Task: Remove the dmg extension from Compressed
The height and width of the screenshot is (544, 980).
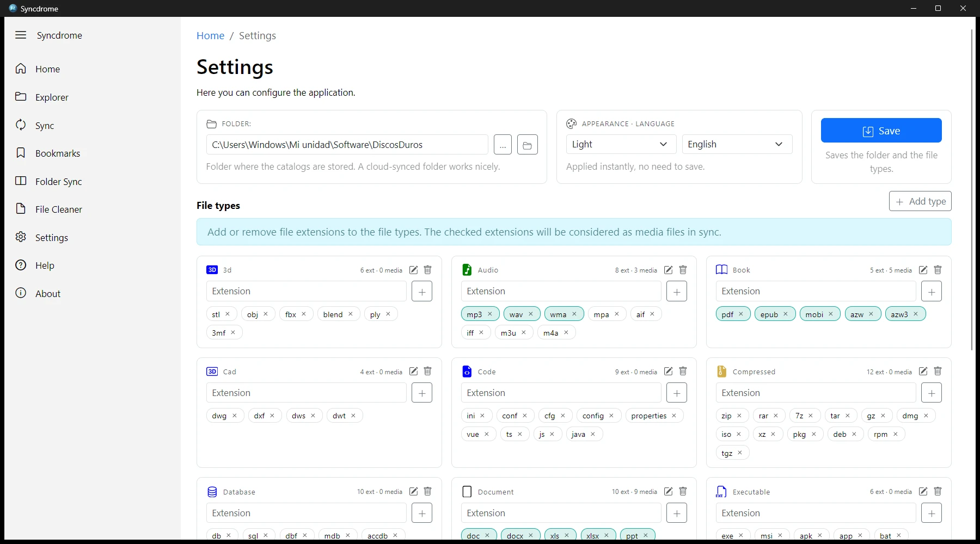Action: click(x=926, y=416)
